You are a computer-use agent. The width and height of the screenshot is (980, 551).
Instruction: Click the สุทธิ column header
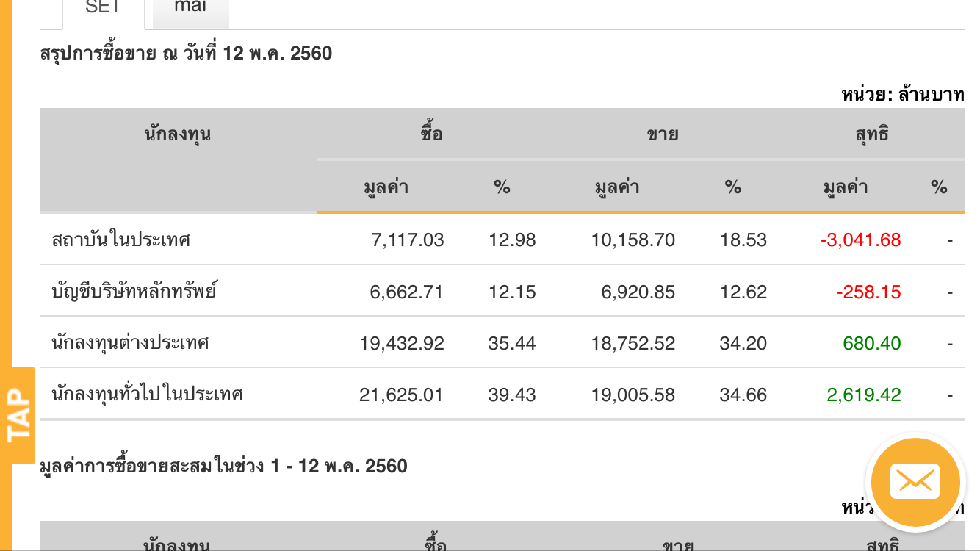click(871, 134)
